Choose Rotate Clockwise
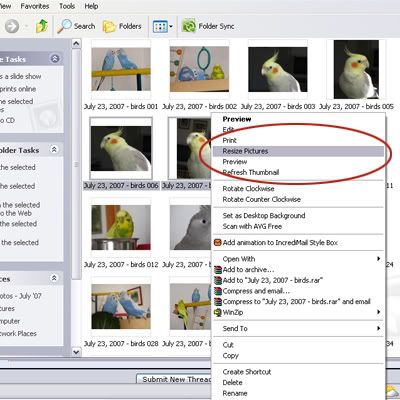The height and width of the screenshot is (400, 400). pos(298,189)
